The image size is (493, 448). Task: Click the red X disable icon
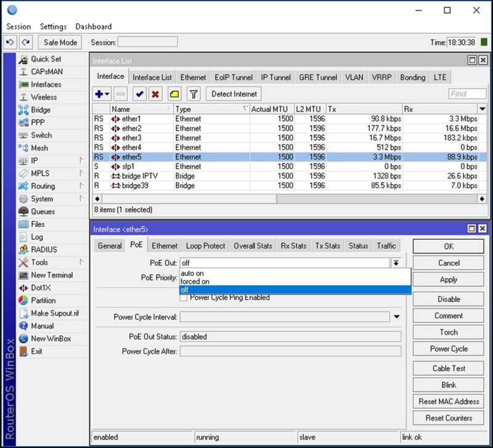pos(155,94)
